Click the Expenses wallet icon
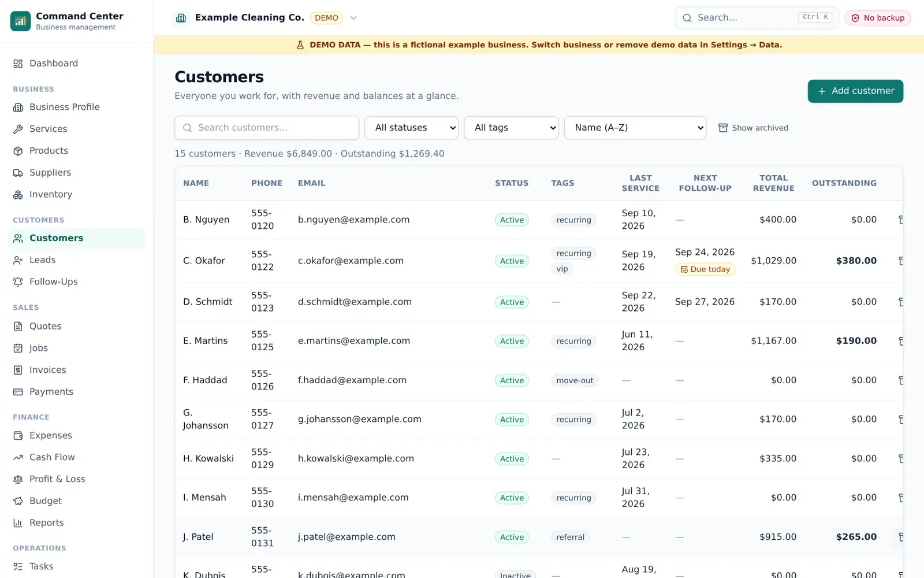 (x=18, y=436)
